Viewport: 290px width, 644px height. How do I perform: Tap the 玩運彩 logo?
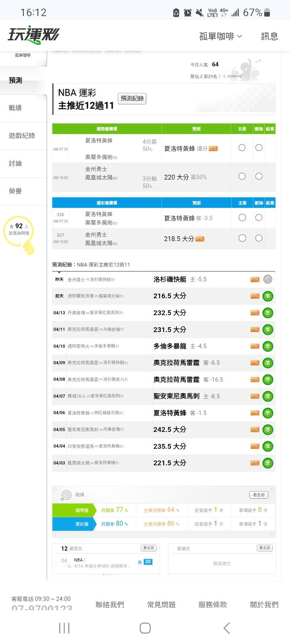[33, 35]
